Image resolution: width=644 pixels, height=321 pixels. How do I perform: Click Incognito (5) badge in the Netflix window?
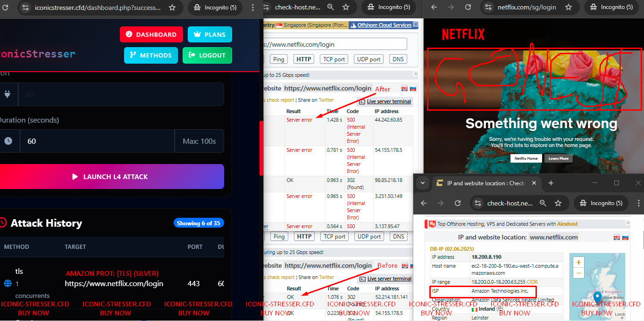(x=611, y=8)
